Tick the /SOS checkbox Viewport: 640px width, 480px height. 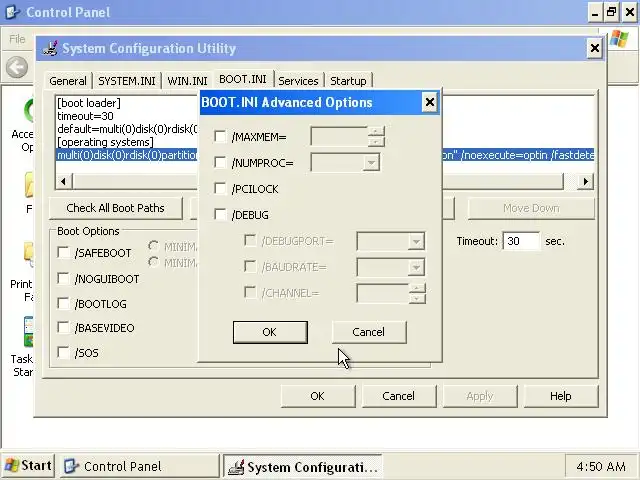63,352
